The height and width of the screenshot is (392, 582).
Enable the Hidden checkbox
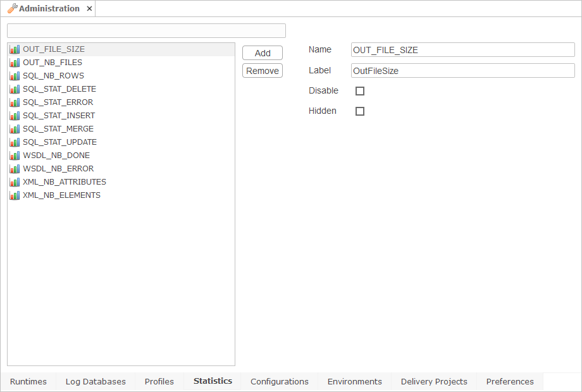coord(360,111)
